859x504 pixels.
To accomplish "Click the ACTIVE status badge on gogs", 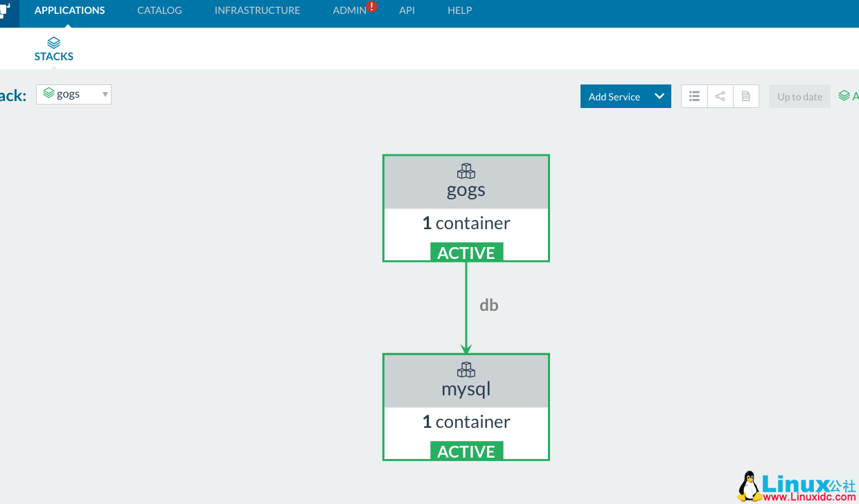I will click(x=466, y=252).
